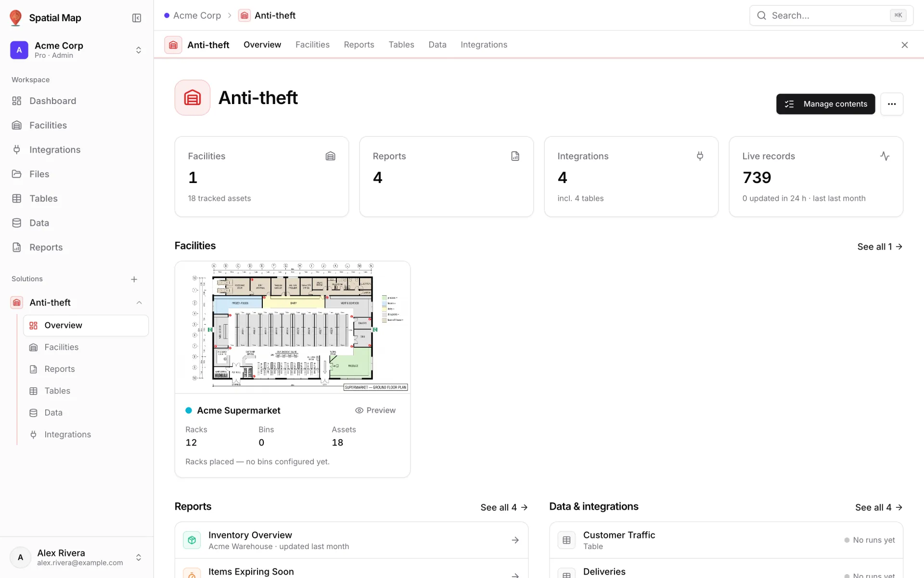This screenshot has width=924, height=578.
Task: Select Data under Anti-theft solution
Action: (86, 412)
